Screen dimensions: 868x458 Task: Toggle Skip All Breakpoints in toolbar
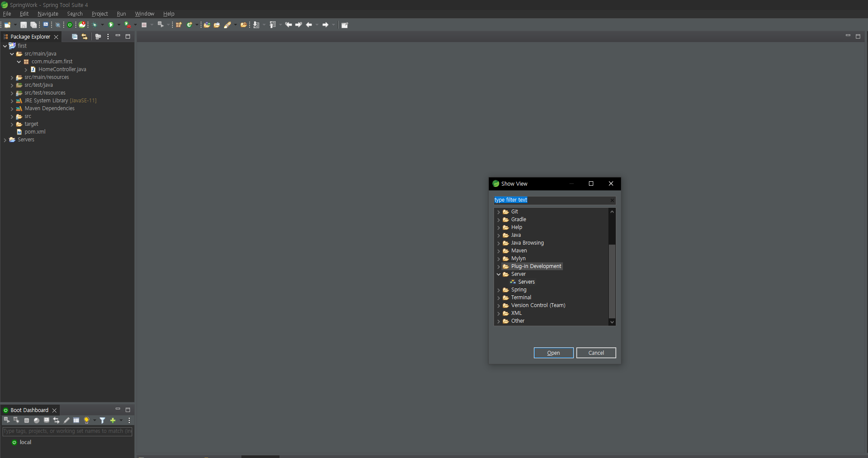tap(58, 25)
